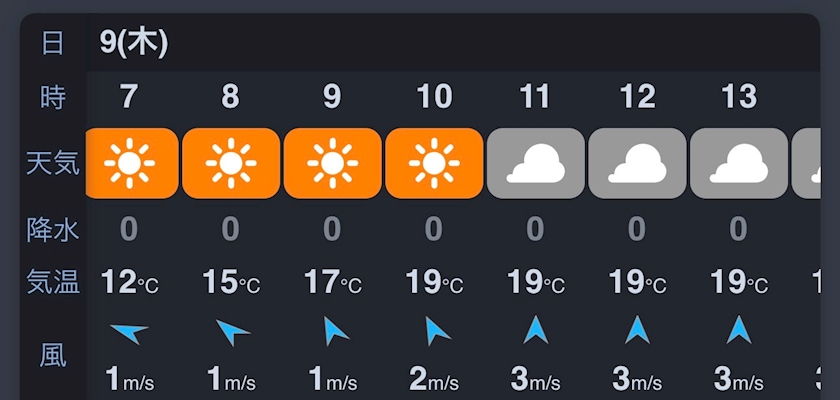Select the sunny weather icon at 8 o'clock

coord(231,163)
